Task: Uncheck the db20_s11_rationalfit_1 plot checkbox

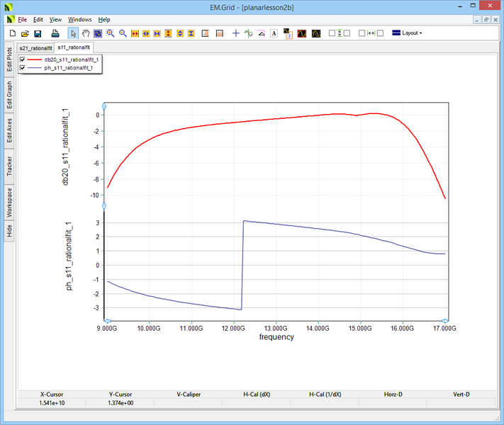Action: [23, 59]
